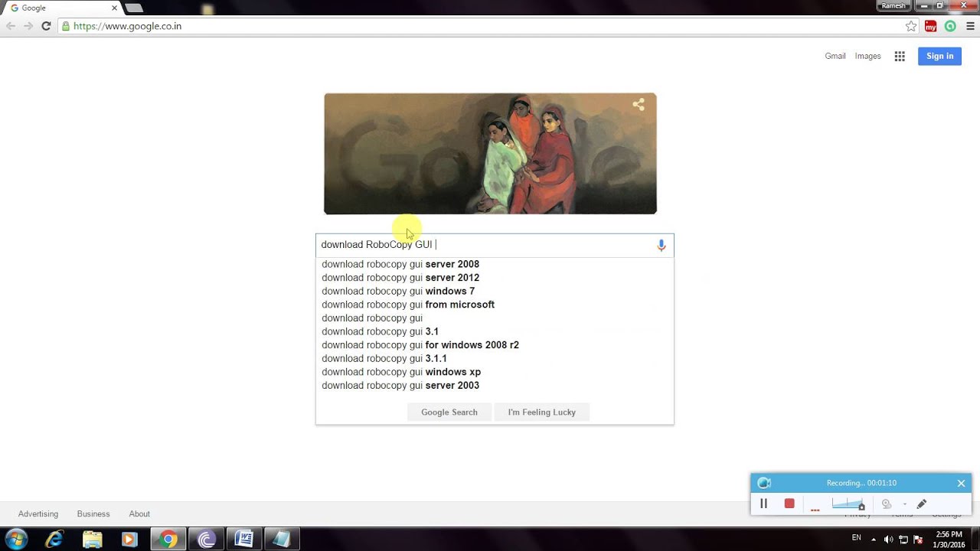The width and height of the screenshot is (980, 551).
Task: Select the Google browser tab
Action: [x=61, y=8]
